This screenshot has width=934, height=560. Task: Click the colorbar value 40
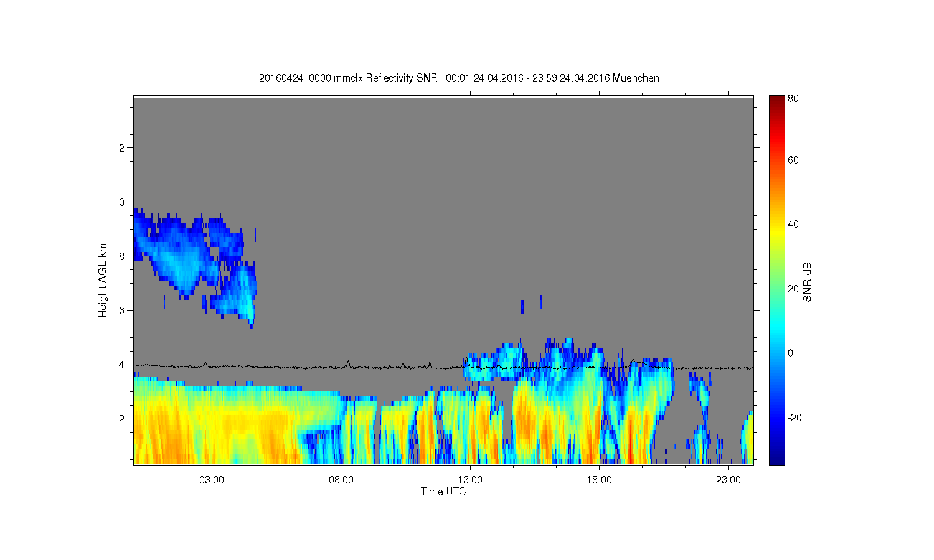(793, 224)
